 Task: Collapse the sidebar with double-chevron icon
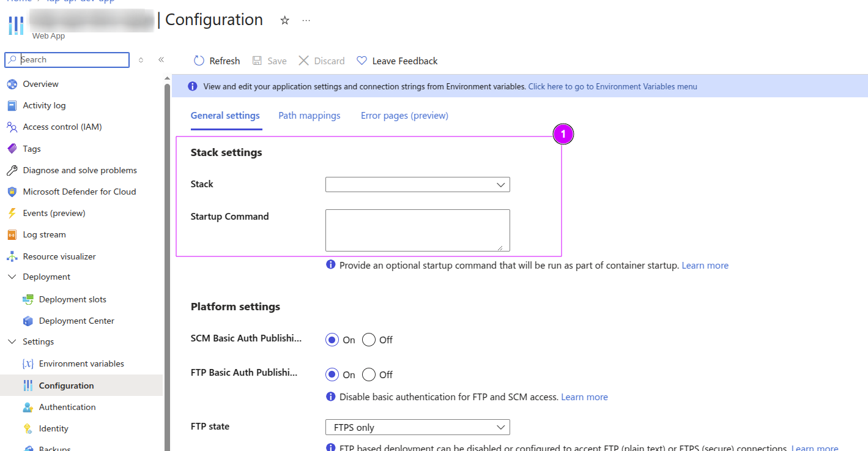tap(161, 59)
